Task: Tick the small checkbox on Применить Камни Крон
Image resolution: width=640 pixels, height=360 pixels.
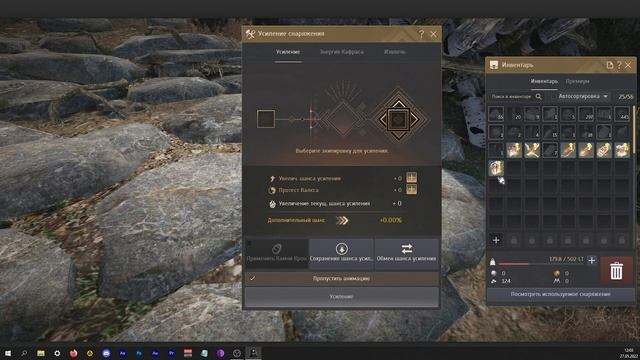Action: tap(249, 243)
